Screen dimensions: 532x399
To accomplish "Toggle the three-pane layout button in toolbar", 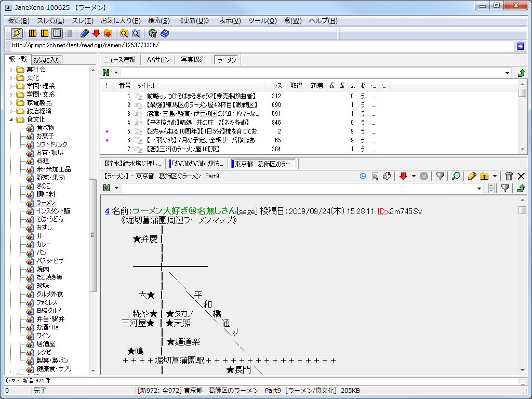I will tap(57, 33).
